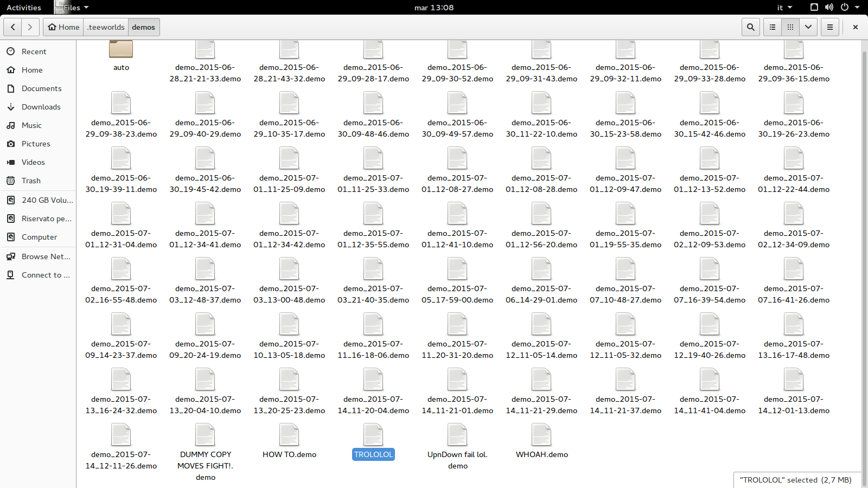Open the view options dropdown arrow
Viewport: 868px width, 488px height.
pos(808,27)
